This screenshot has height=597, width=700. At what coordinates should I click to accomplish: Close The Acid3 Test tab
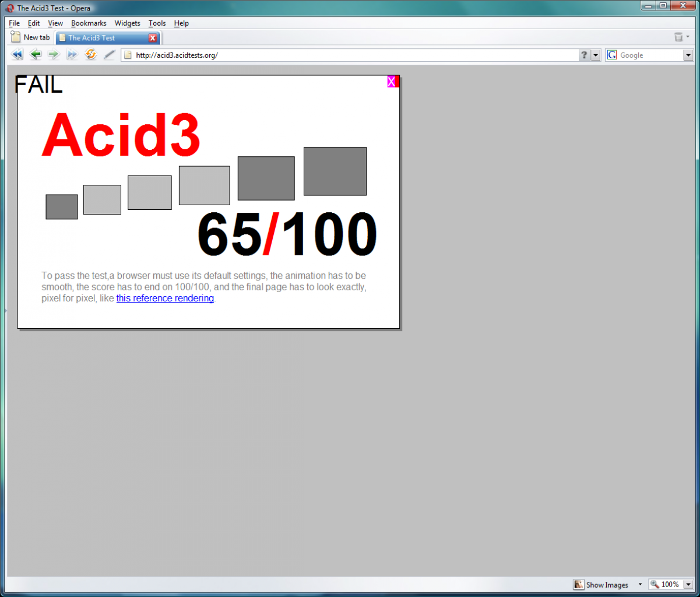coord(153,38)
